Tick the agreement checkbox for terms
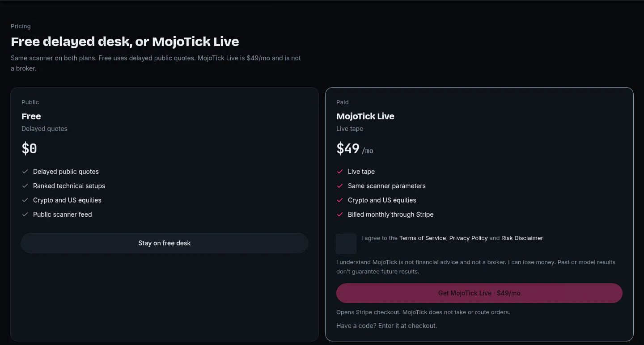Viewport: 644px width, 345px height. [x=346, y=244]
